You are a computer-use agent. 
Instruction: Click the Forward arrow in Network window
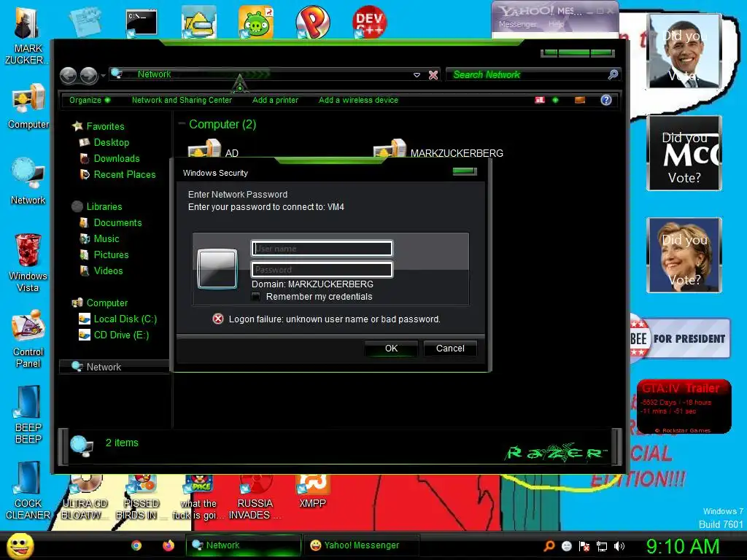point(89,75)
